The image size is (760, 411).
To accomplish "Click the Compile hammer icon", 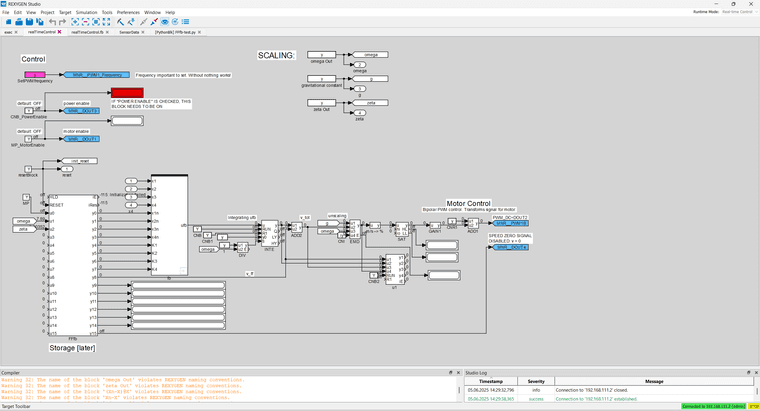I will click(120, 22).
